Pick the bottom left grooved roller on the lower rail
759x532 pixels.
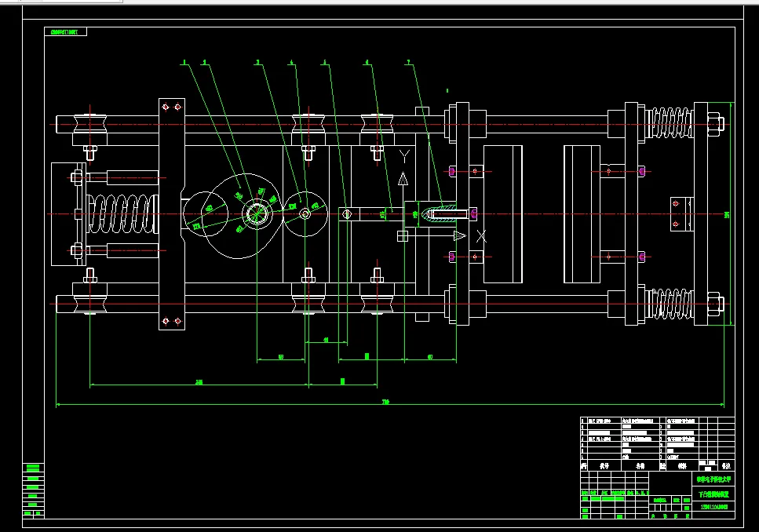click(x=89, y=304)
